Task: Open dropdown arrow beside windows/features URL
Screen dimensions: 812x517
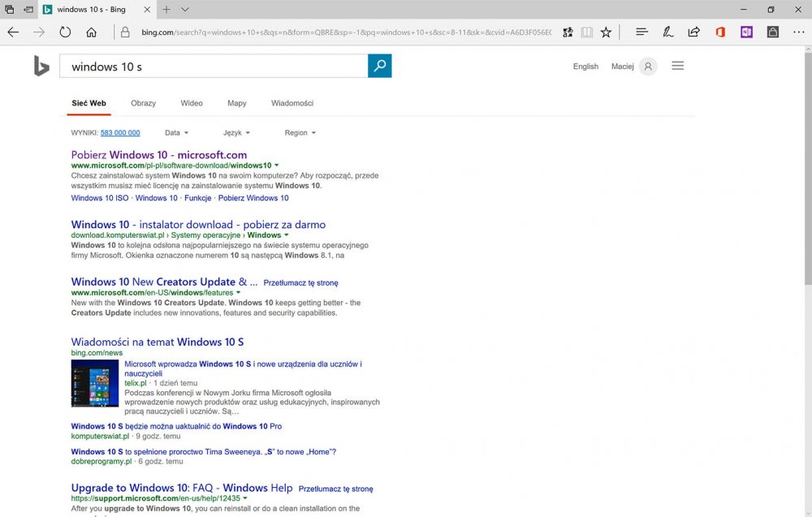Action: (238, 293)
